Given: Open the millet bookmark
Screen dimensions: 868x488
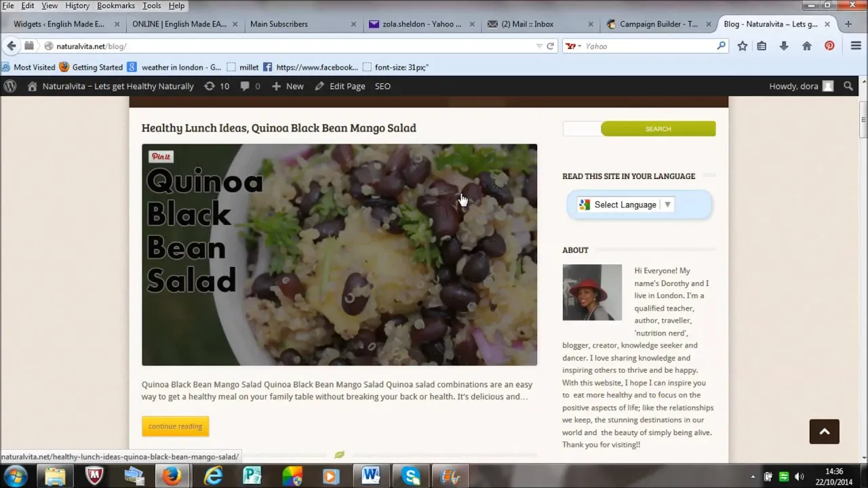Looking at the screenshot, I should pyautogui.click(x=243, y=67).
